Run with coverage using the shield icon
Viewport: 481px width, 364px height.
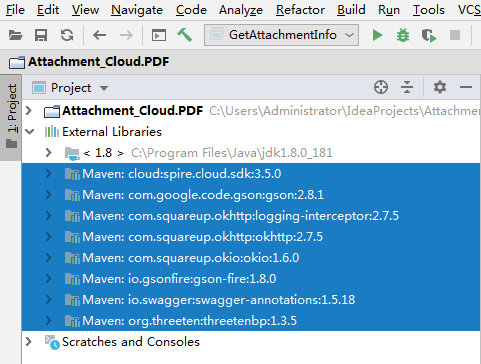429,35
